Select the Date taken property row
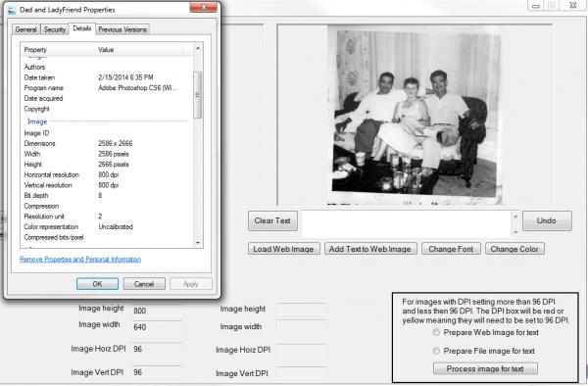This screenshot has width=588, height=386. pos(107,77)
